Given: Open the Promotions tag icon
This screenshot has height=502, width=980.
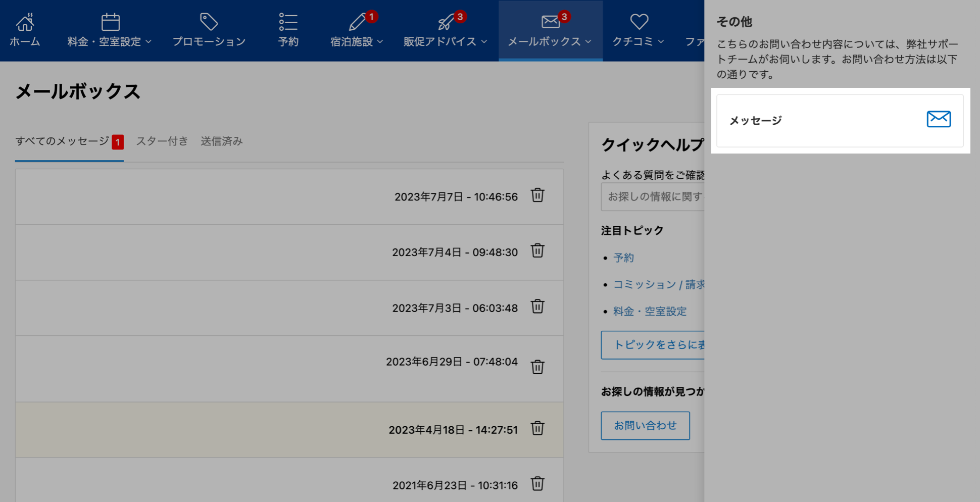Looking at the screenshot, I should tap(209, 22).
